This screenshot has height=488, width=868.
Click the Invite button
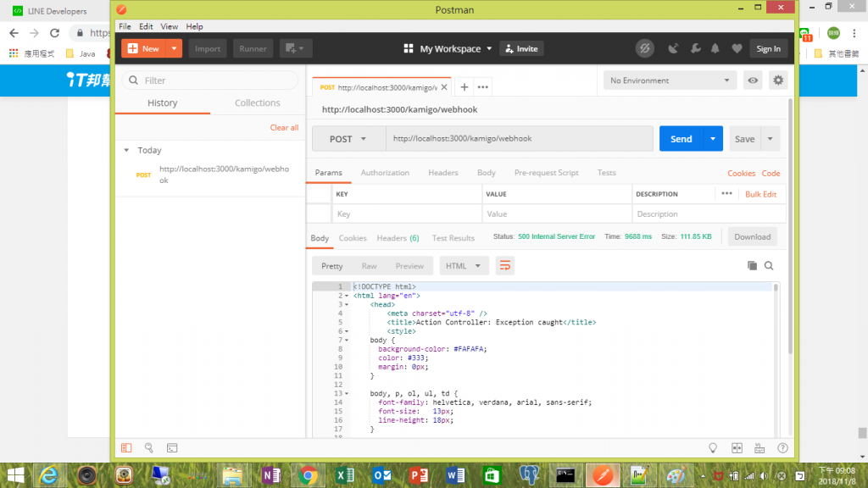coord(521,48)
